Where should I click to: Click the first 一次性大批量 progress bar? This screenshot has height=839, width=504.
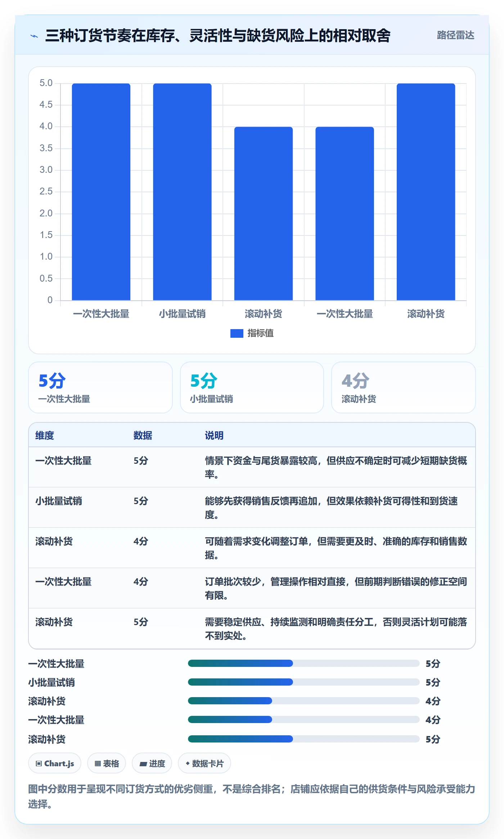[x=303, y=663]
